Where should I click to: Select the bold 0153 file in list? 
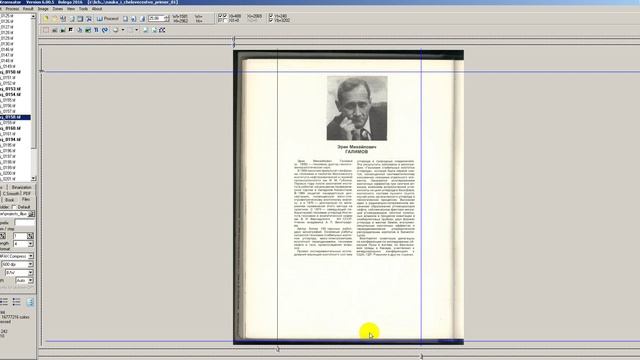(x=11, y=89)
